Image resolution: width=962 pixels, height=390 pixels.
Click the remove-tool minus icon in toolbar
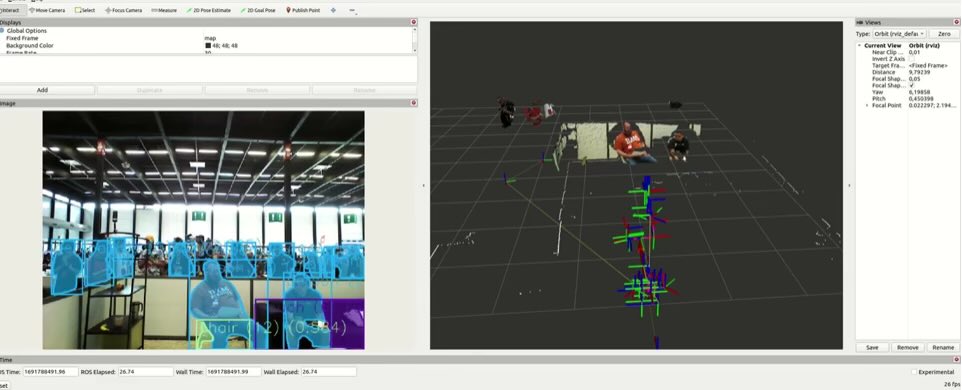[x=352, y=10]
